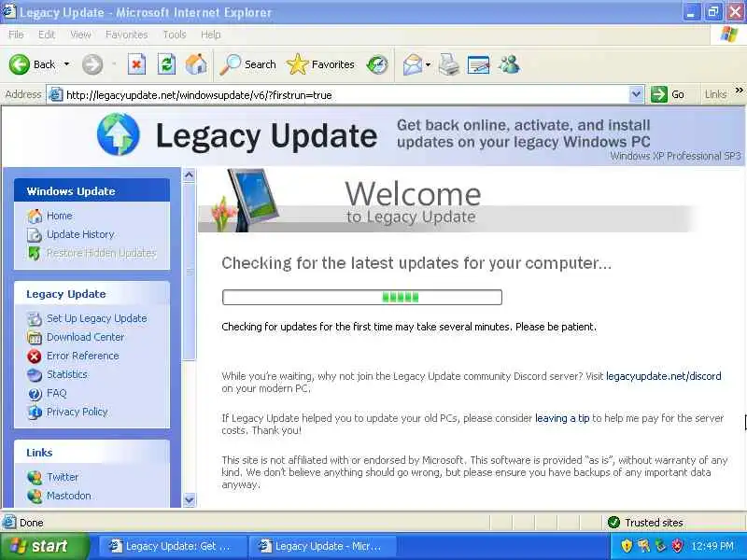
Task: Open the Back button history dropdown
Action: [x=66, y=64]
